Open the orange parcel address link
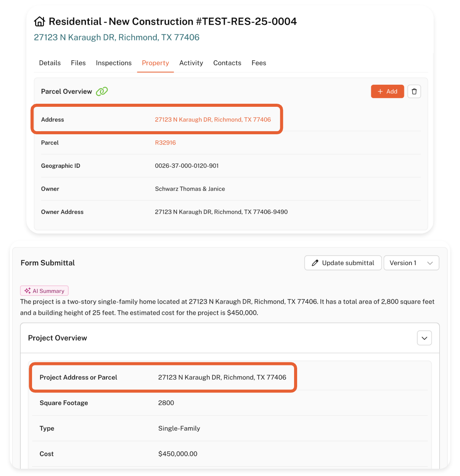Image resolution: width=460 pixels, height=476 pixels. tap(213, 120)
